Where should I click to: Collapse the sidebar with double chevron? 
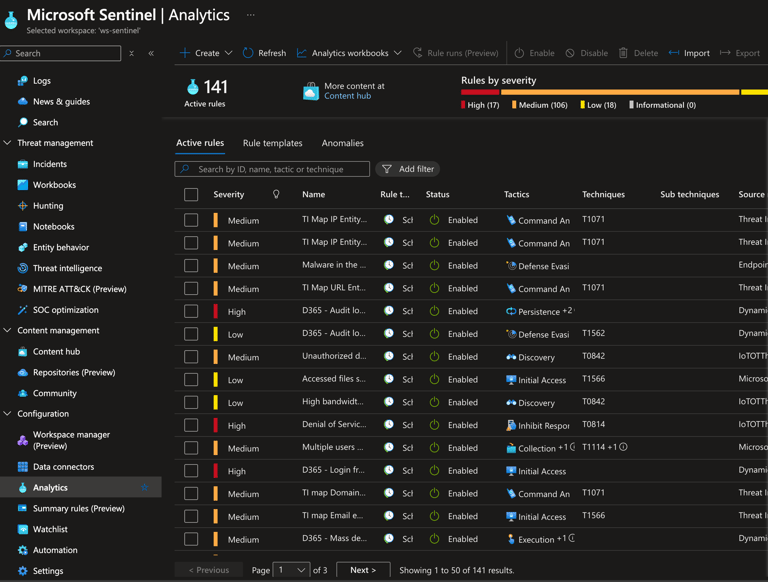tap(151, 53)
